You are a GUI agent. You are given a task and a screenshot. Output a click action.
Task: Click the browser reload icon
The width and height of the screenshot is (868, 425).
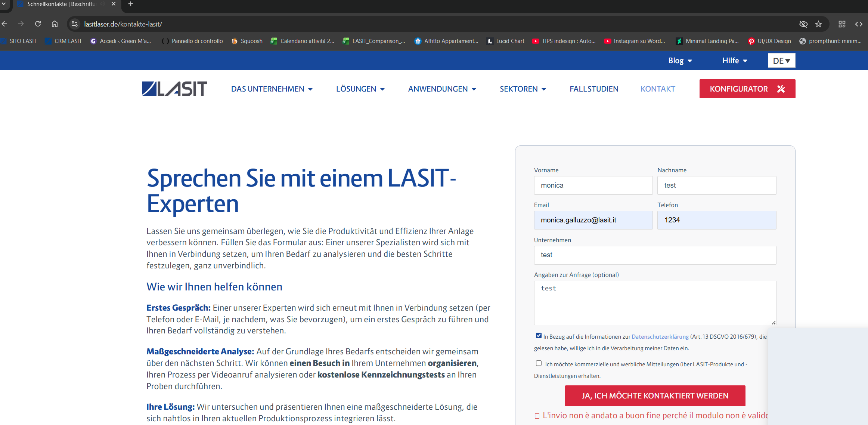pos(38,24)
